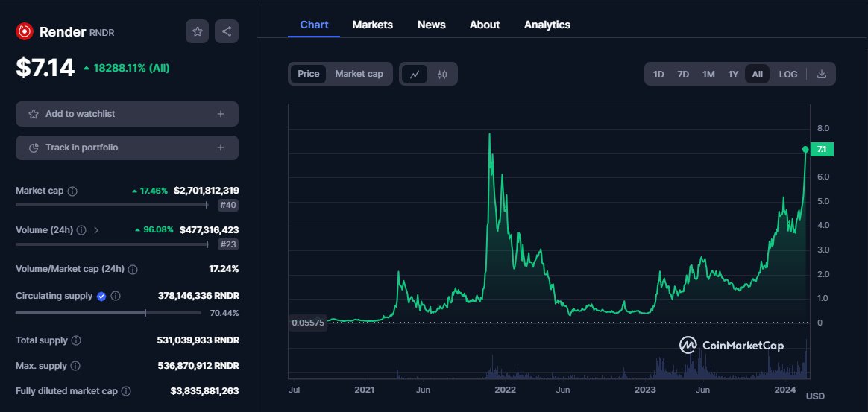Image resolution: width=868 pixels, height=412 pixels.
Task: Set chart range to 7D
Action: click(x=683, y=74)
